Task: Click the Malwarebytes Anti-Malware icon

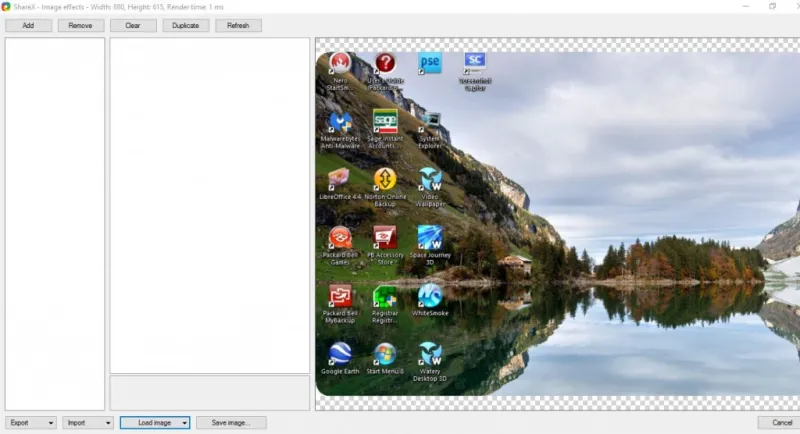Action: (340, 122)
